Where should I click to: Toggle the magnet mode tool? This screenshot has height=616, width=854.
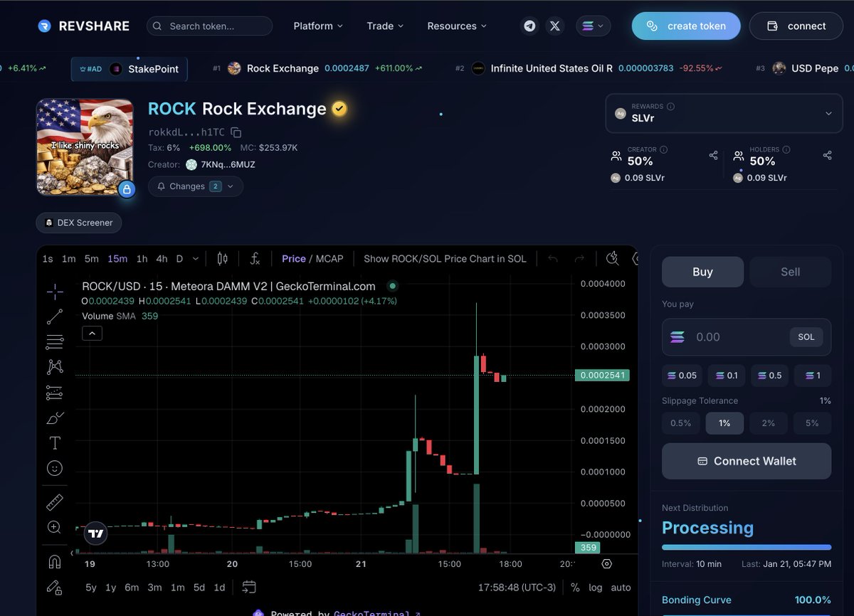(55, 561)
